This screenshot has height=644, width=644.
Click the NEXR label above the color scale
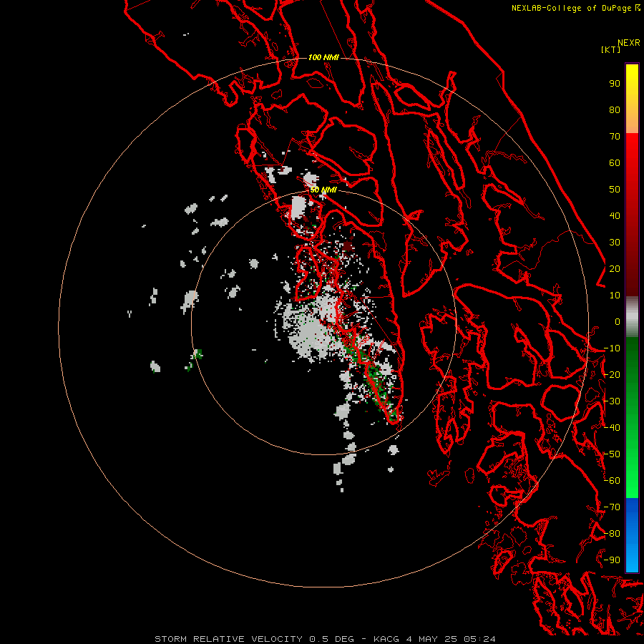pos(628,43)
